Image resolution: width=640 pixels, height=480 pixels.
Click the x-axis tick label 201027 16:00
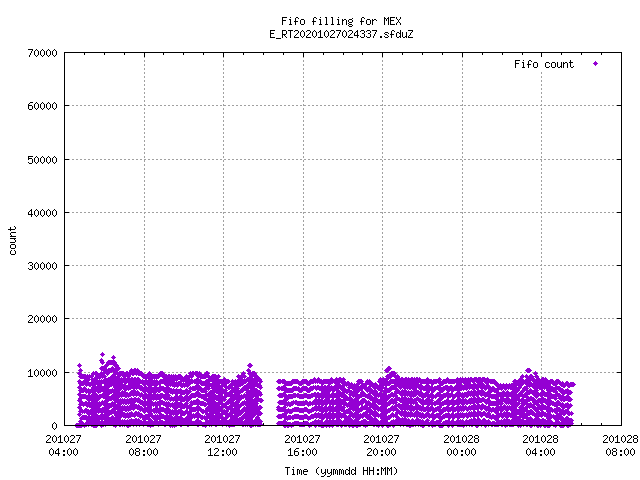click(x=302, y=445)
